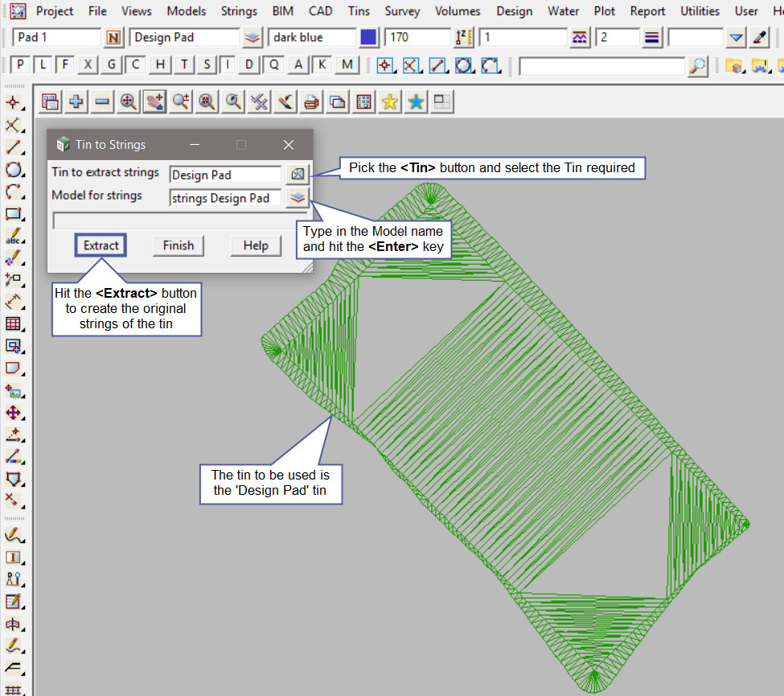The height and width of the screenshot is (696, 784).
Task: Click the blue plus zoom-in toolbar icon
Action: click(76, 101)
